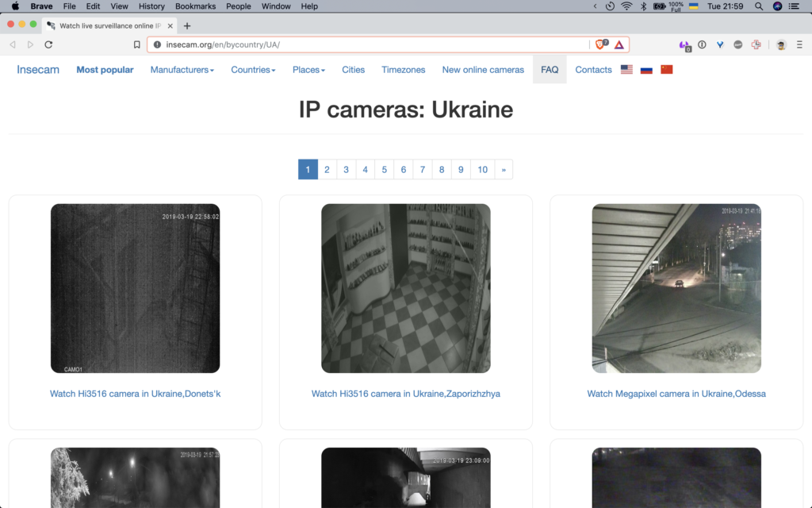Open New online cameras
Viewport: 812px width, 508px height.
[483, 70]
